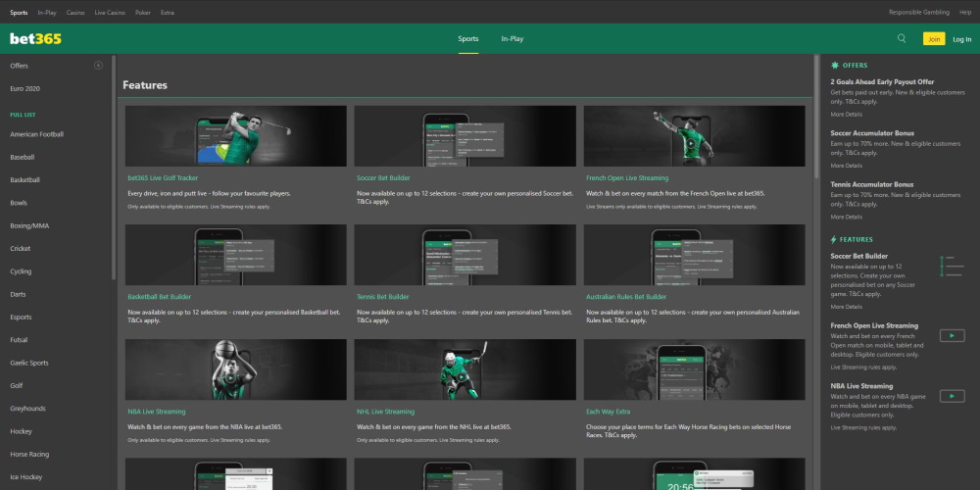Viewport: 980px width, 490px height.
Task: Click Sports in the top dark bar
Action: point(19,13)
